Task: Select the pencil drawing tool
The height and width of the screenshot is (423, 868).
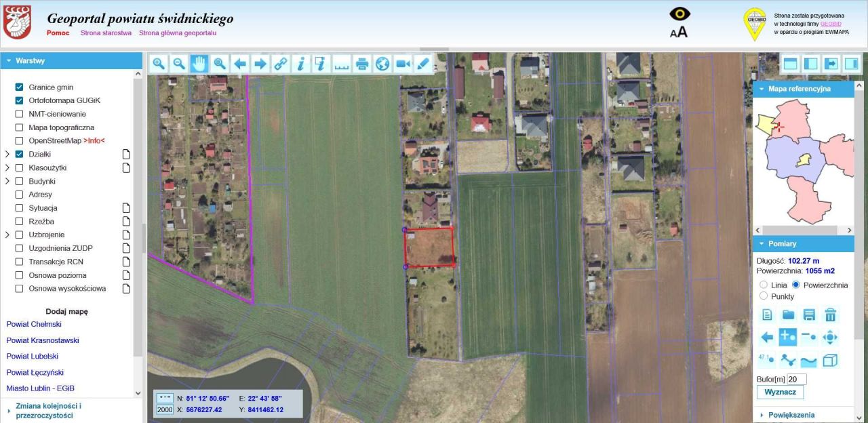Action: 423,64
